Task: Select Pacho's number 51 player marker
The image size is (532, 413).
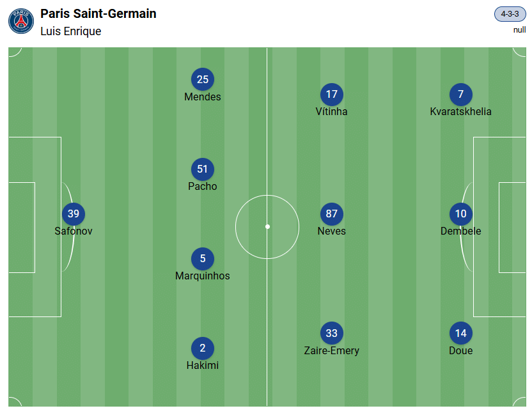Action: pos(203,169)
